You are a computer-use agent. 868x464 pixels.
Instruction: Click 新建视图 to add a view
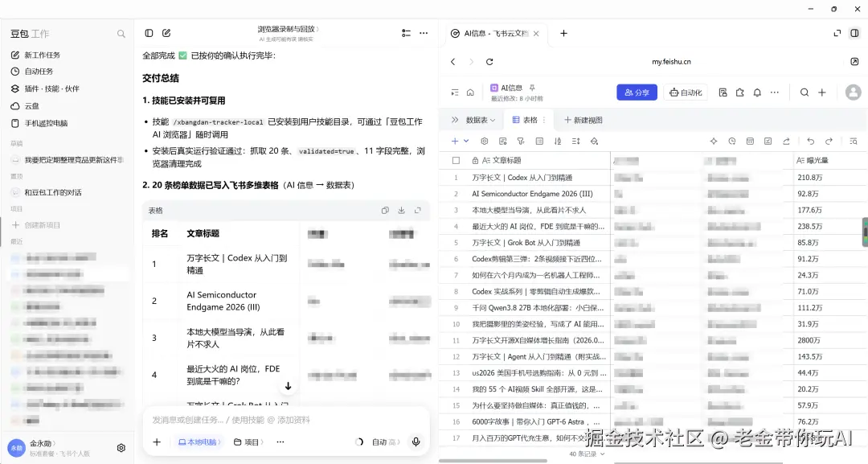pos(583,120)
